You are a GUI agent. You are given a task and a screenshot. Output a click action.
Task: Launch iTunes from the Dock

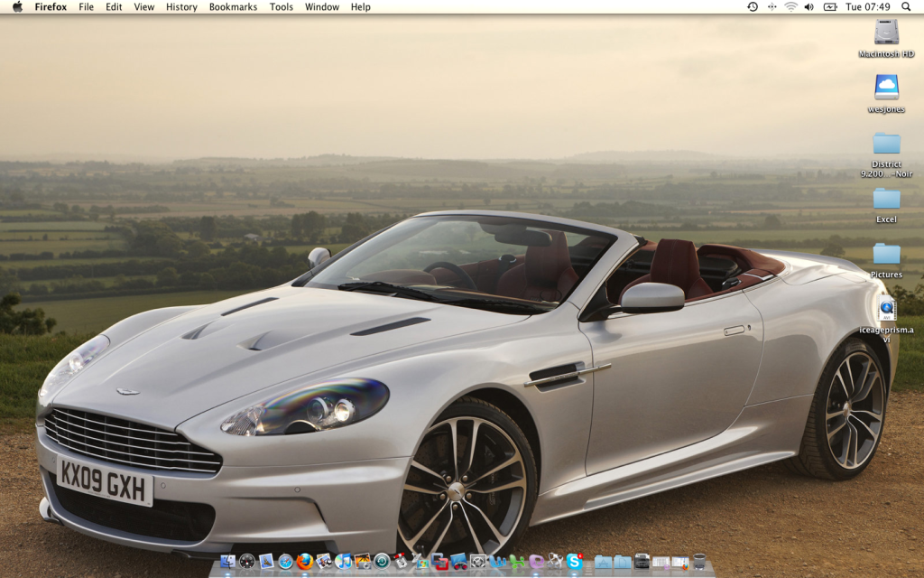(x=343, y=561)
